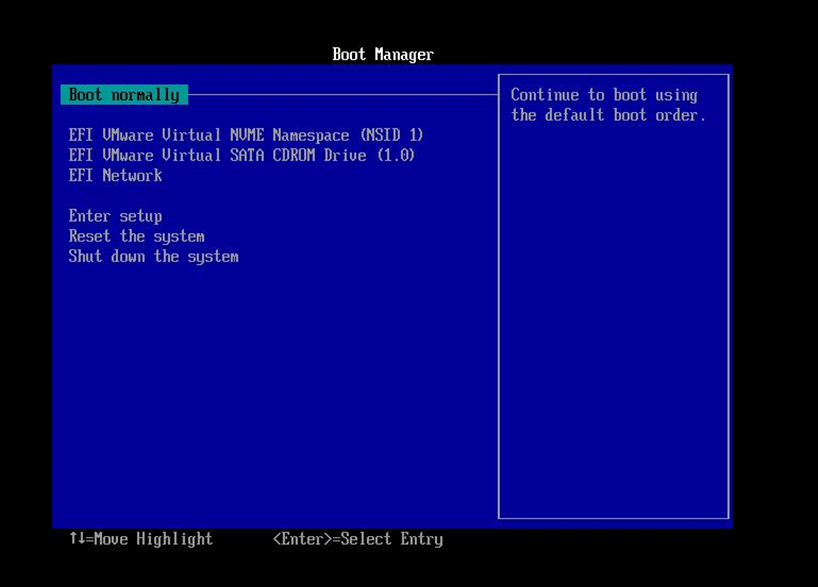
Task: Select EFI VMware Virtual SATA CDROM Drive
Action: pyautogui.click(x=242, y=155)
